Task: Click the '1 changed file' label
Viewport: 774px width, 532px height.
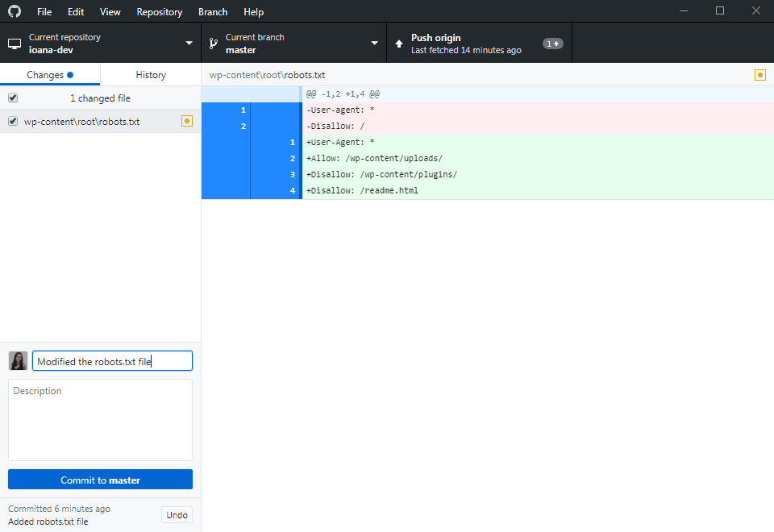Action: coord(100,98)
